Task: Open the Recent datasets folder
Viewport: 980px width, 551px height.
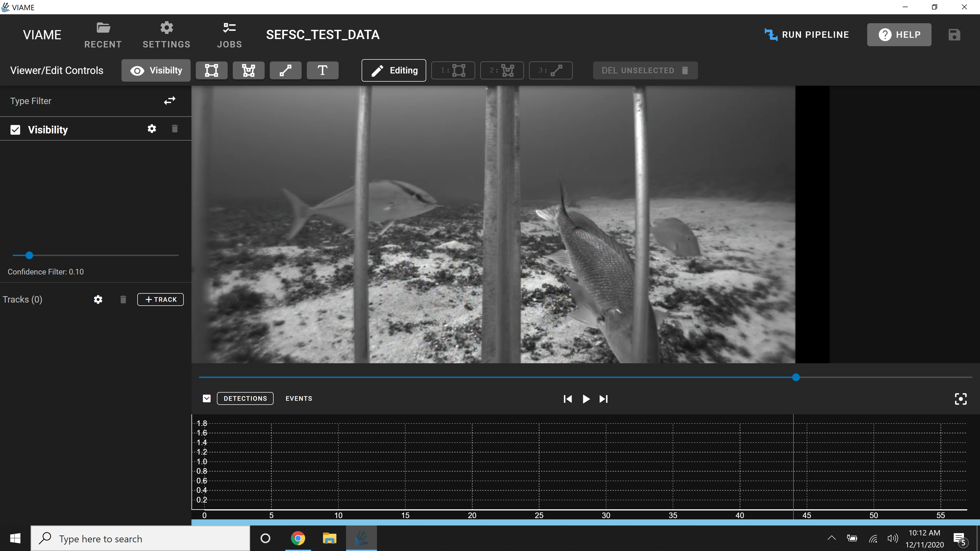Action: [x=103, y=35]
